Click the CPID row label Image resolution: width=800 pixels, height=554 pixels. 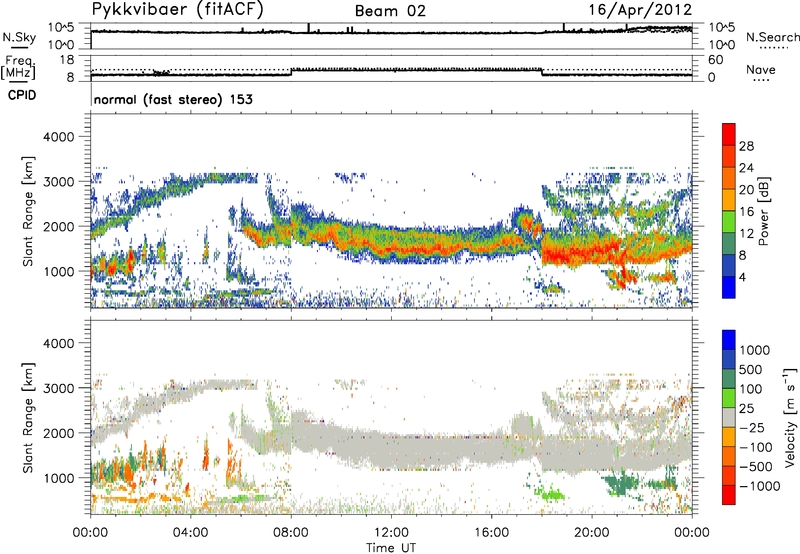tap(22, 95)
